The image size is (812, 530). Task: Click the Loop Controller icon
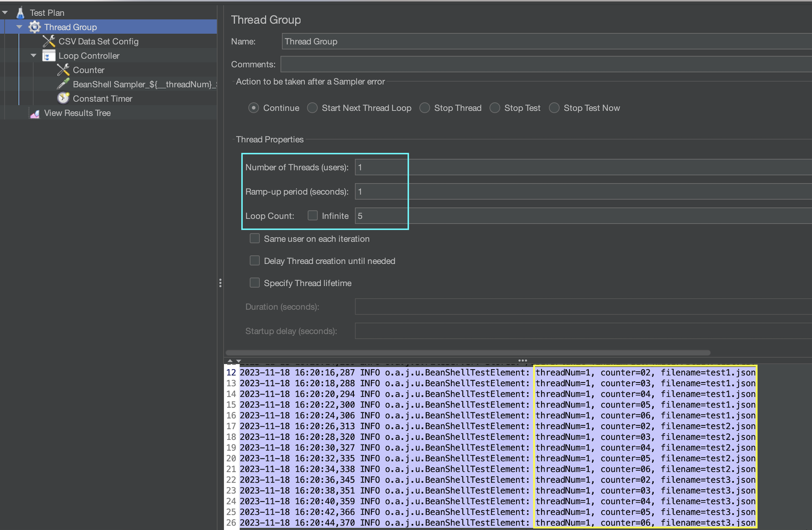click(49, 56)
